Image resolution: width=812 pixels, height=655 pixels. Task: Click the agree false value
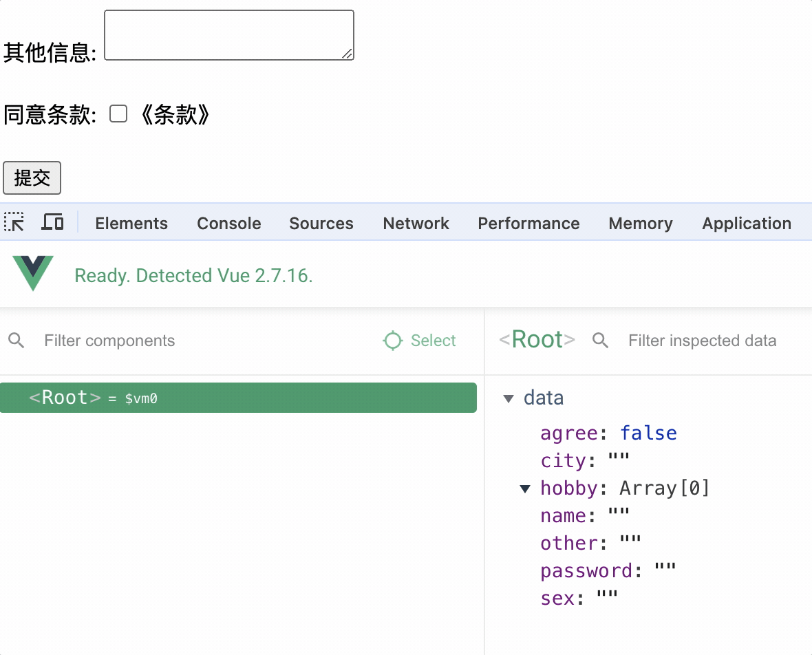(x=648, y=433)
